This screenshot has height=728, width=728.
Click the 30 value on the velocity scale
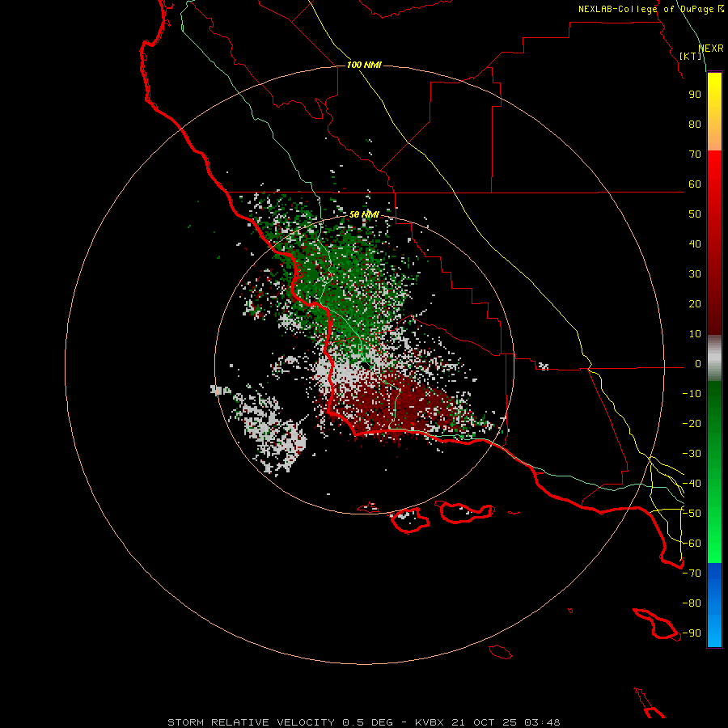coord(695,274)
